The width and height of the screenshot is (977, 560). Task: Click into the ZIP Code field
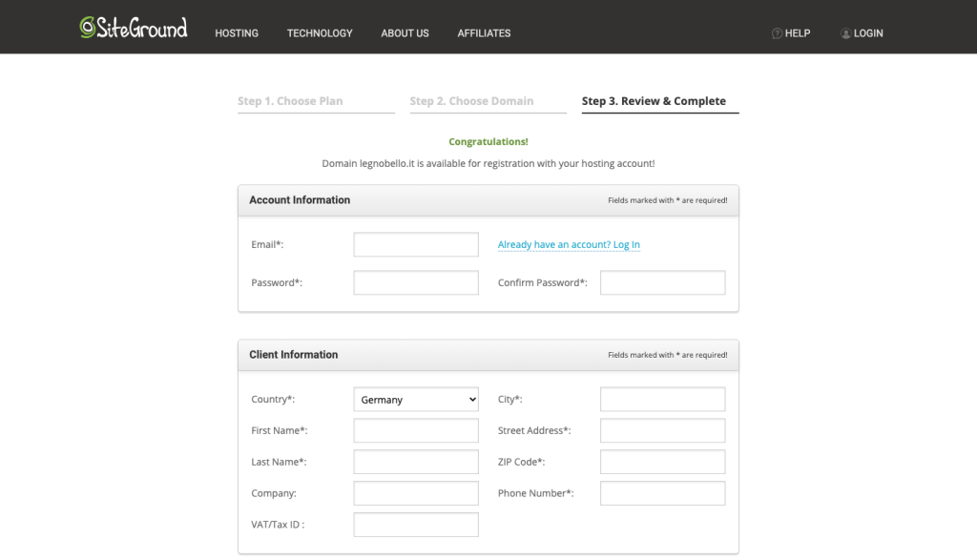click(663, 462)
